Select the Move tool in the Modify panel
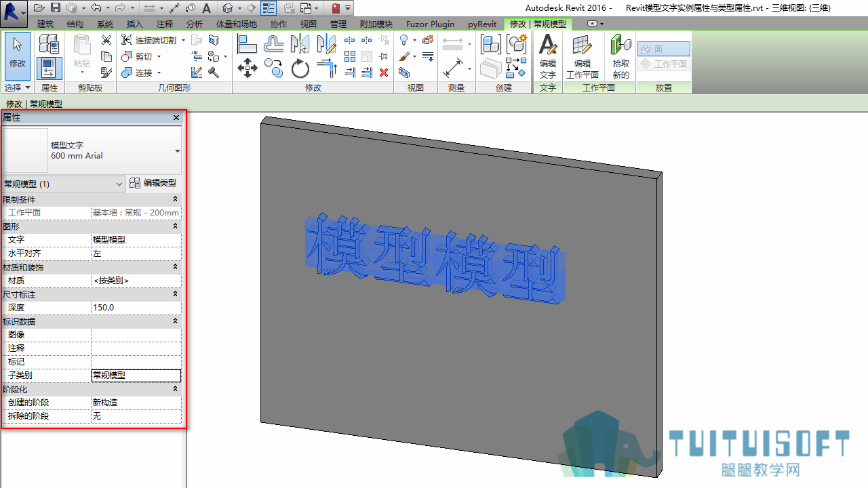The image size is (868, 488). 248,68
